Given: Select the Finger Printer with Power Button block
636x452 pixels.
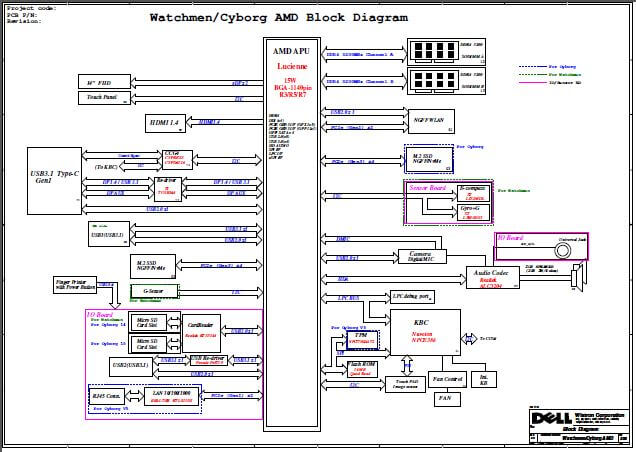Looking at the screenshot, I should (x=81, y=285).
